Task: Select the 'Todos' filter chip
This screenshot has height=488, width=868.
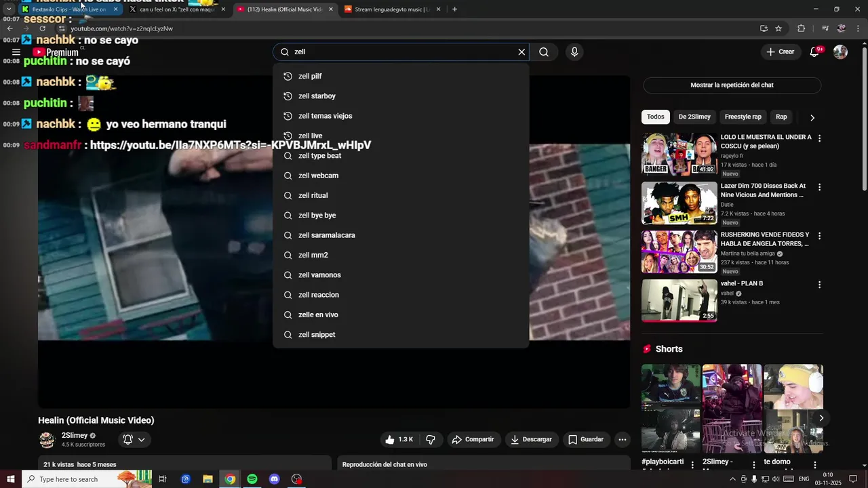Action: coord(656,117)
